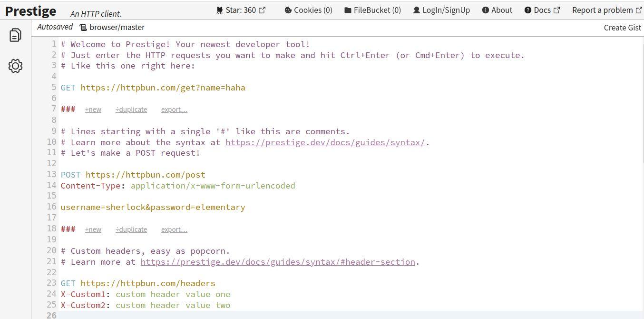This screenshot has width=644, height=319.
Task: Open export options under the POST request
Action: 174,229
